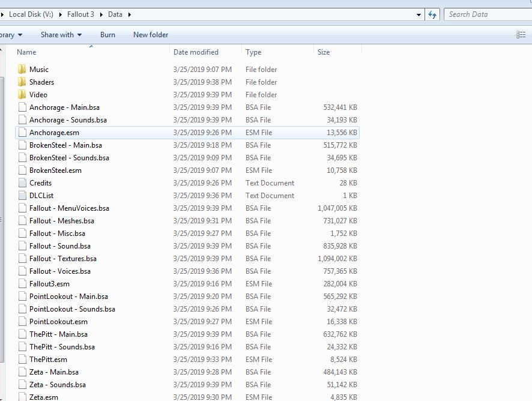Click the 632,762 KB size value
Image resolution: width=532 pixels, height=401 pixels.
(x=340, y=334)
